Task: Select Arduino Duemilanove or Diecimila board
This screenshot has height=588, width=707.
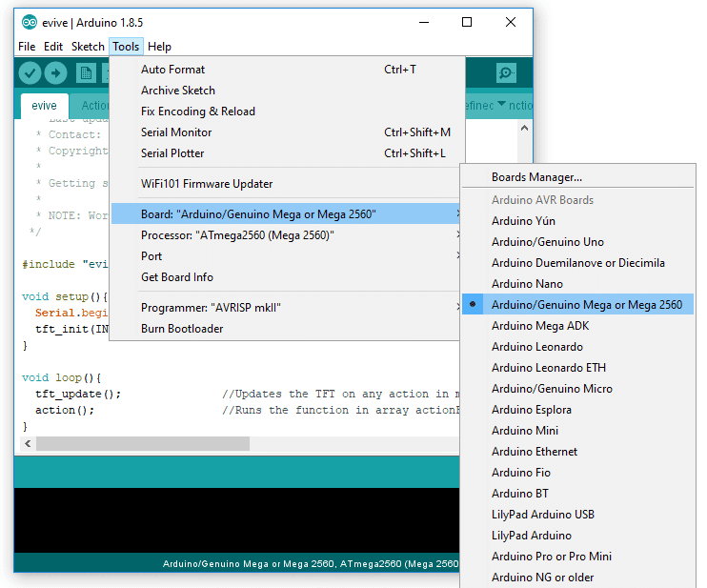Action: pos(577,263)
